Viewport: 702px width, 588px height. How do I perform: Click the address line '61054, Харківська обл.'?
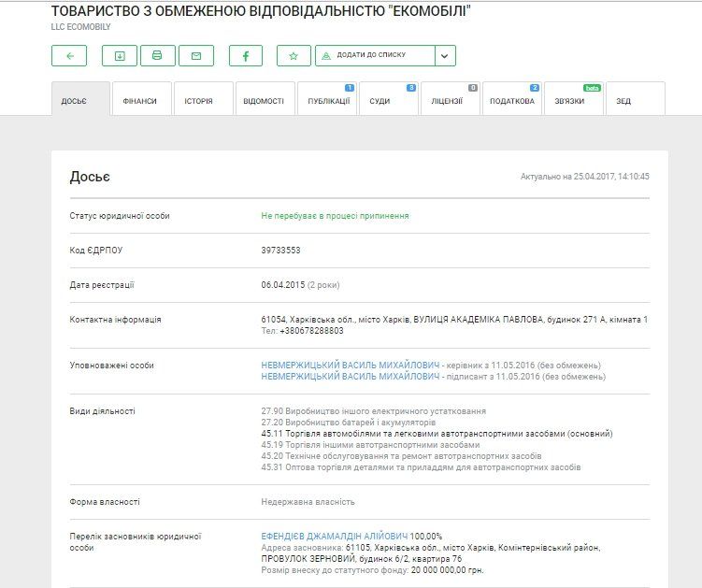pos(454,320)
